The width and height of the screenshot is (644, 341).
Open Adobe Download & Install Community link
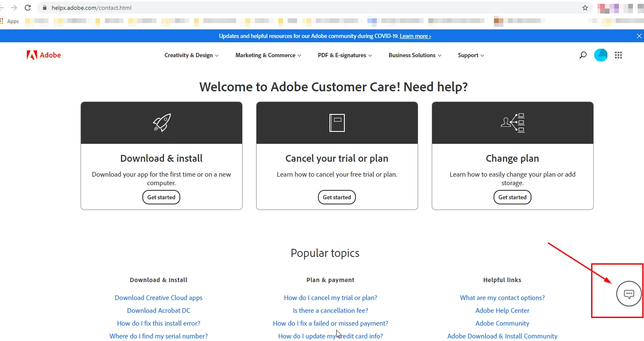[502, 336]
